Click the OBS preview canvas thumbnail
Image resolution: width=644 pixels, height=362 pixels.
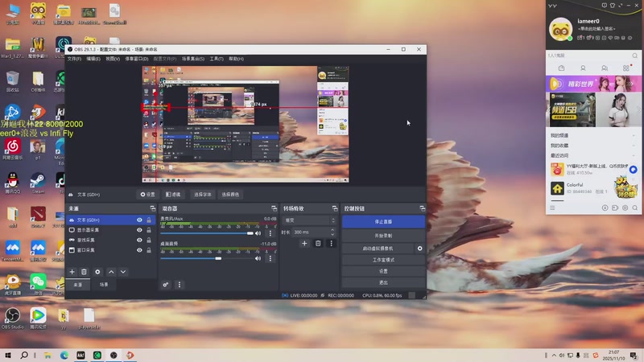coord(246,125)
